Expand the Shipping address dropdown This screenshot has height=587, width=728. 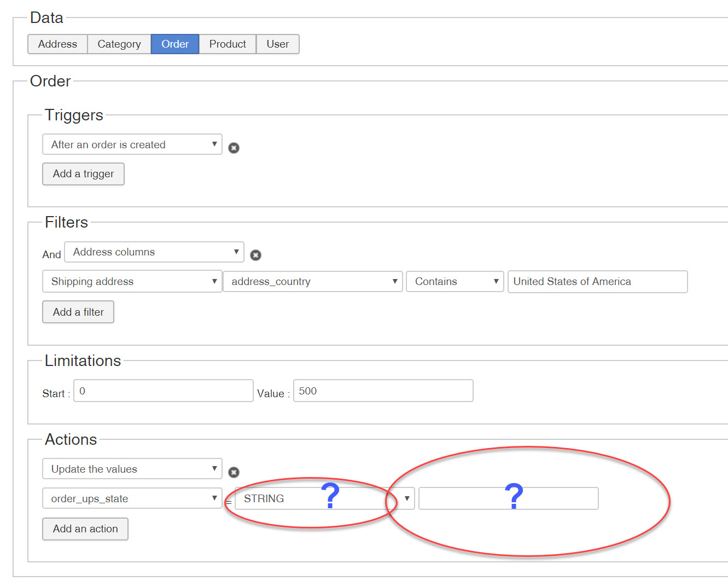tap(132, 281)
